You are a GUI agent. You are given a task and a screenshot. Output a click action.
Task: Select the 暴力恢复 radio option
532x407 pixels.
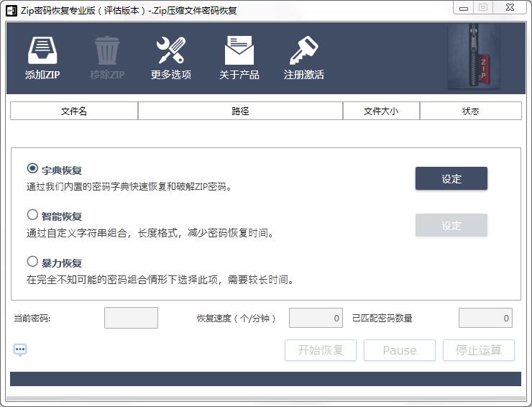(x=32, y=261)
